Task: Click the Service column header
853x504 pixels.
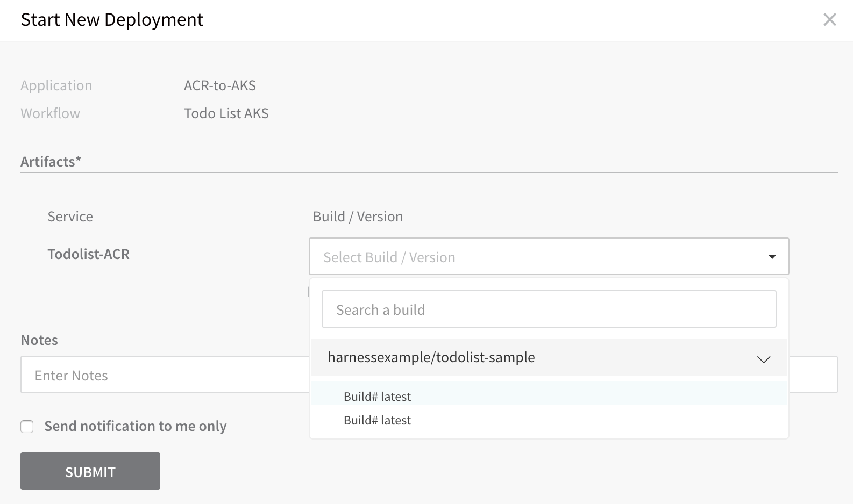Action: (70, 217)
